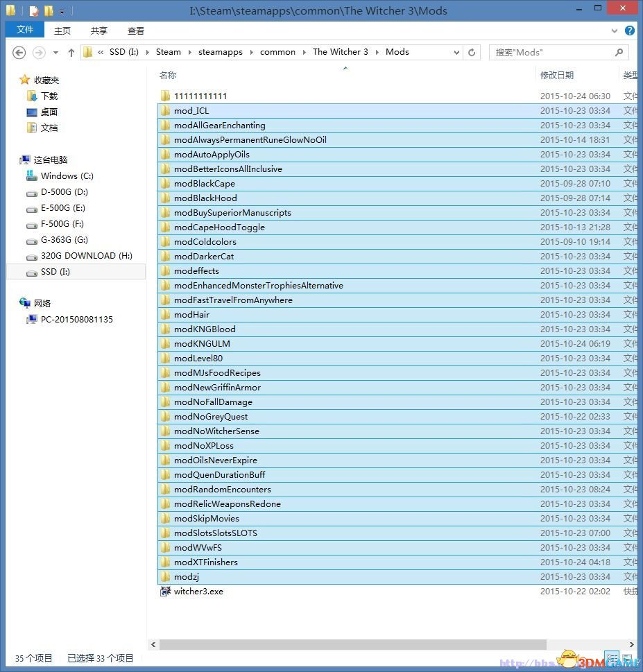Image resolution: width=643 pixels, height=672 pixels.
Task: Click the search magnifier icon
Action: point(619,52)
